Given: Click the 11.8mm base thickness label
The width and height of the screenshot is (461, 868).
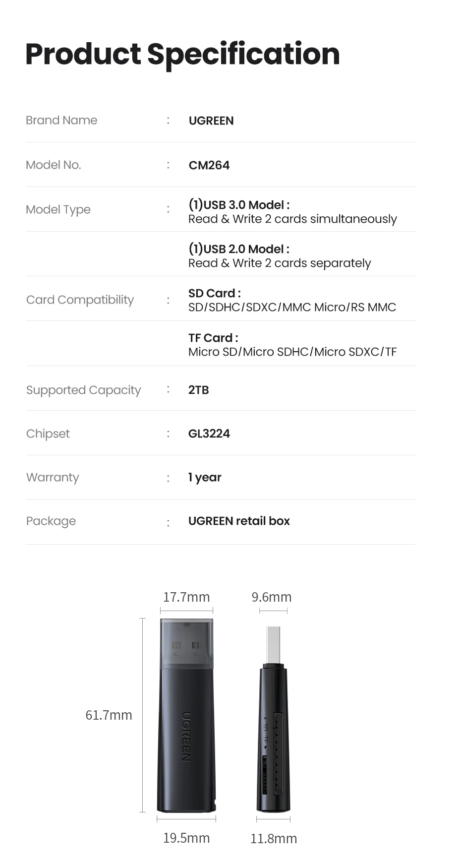Looking at the screenshot, I should (274, 839).
